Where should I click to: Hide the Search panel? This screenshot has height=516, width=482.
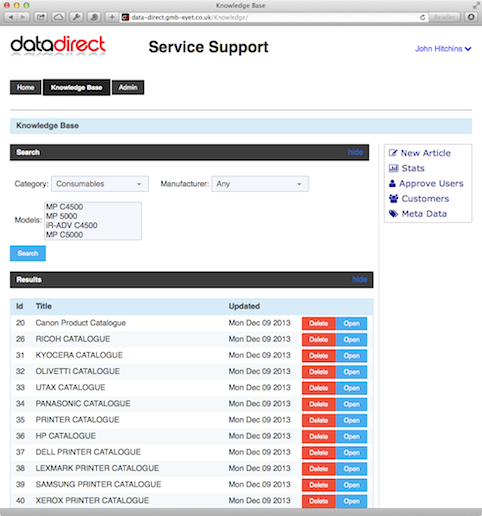(355, 152)
